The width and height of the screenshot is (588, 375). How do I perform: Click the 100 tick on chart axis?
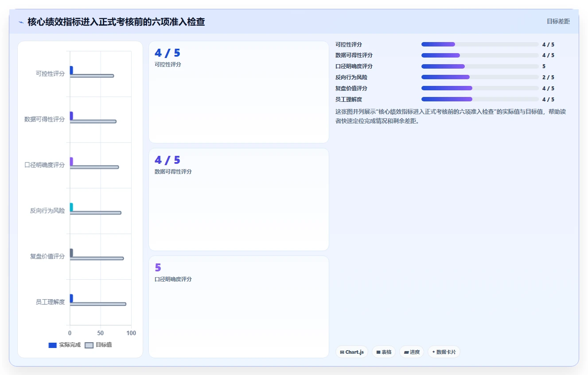[131, 333]
